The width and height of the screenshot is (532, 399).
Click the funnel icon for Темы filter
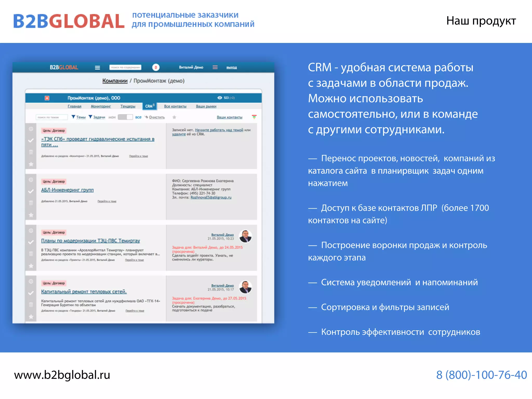click(74, 117)
